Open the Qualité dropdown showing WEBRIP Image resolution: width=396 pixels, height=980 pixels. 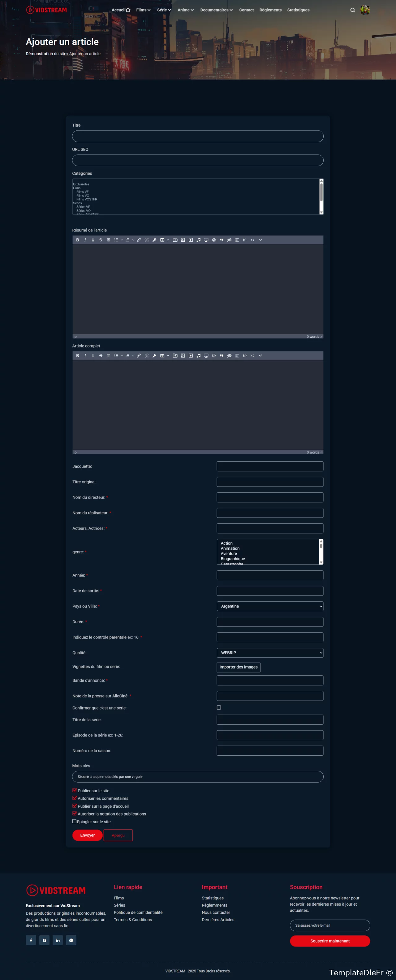[x=270, y=653]
